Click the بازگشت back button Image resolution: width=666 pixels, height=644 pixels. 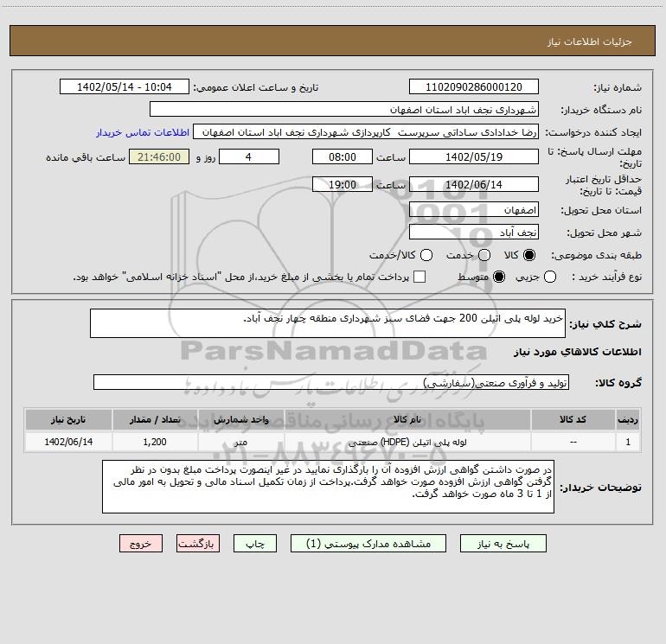(198, 544)
